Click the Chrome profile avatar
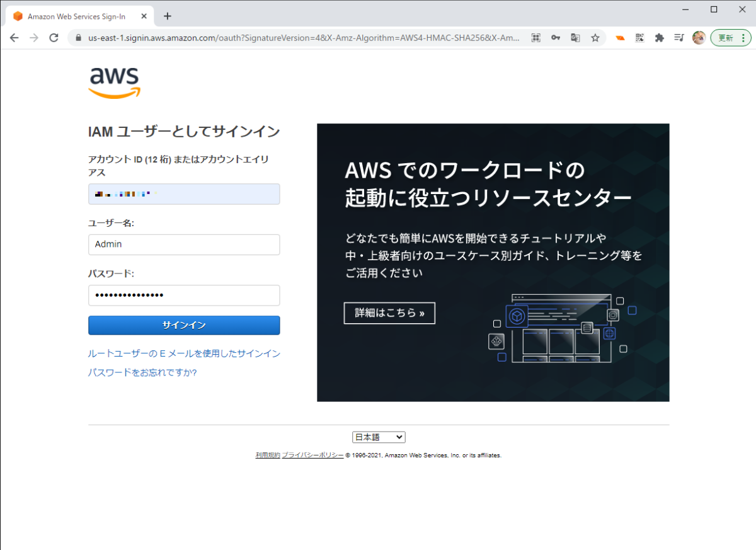 click(699, 38)
